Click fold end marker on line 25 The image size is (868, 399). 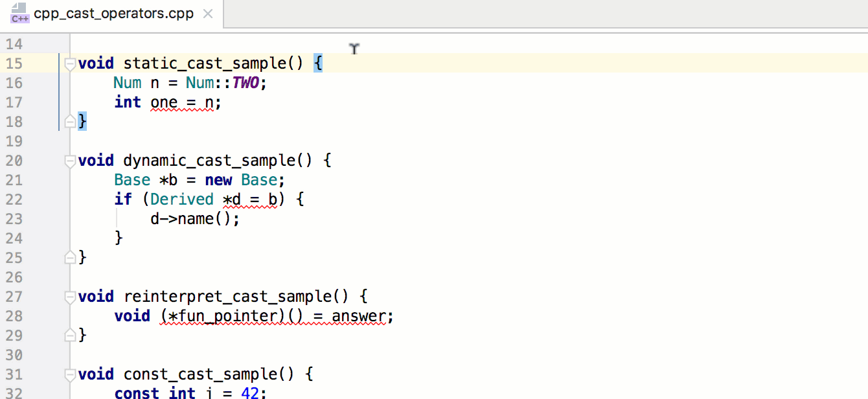click(70, 258)
